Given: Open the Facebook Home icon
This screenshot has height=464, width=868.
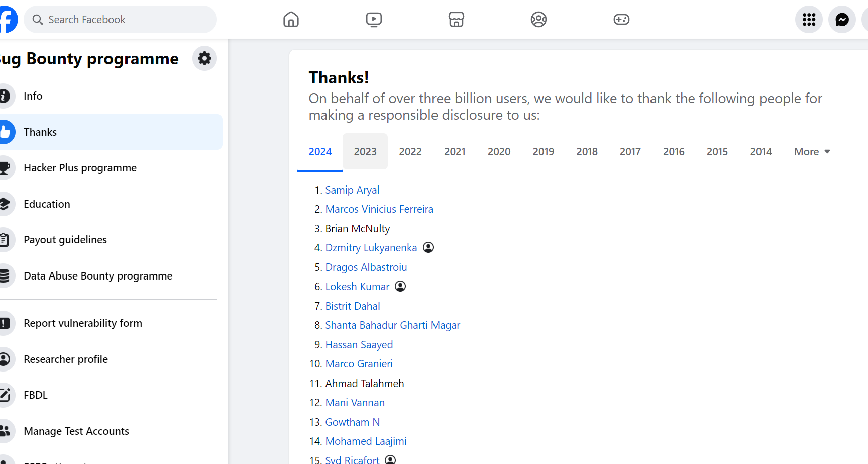Looking at the screenshot, I should pyautogui.click(x=291, y=20).
